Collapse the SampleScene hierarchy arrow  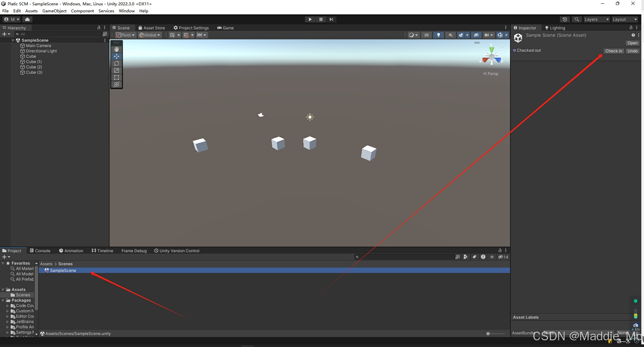pyautogui.click(x=13, y=40)
